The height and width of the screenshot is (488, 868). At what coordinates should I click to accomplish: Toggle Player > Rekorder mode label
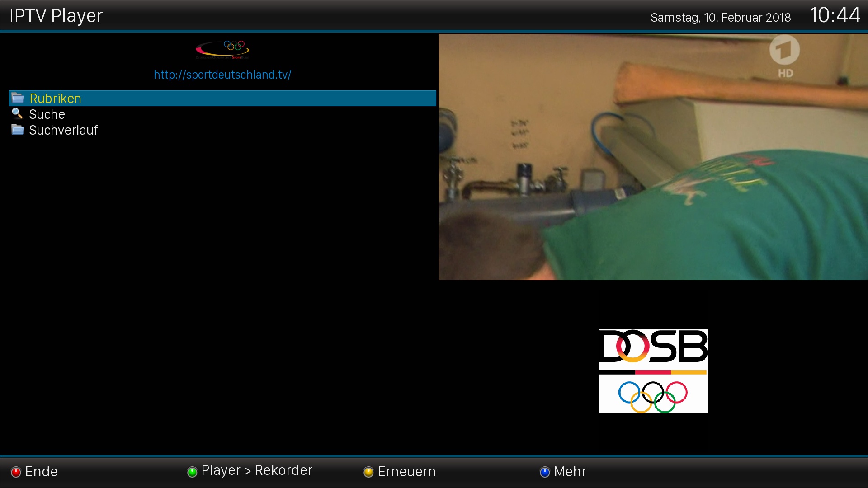pos(256,470)
